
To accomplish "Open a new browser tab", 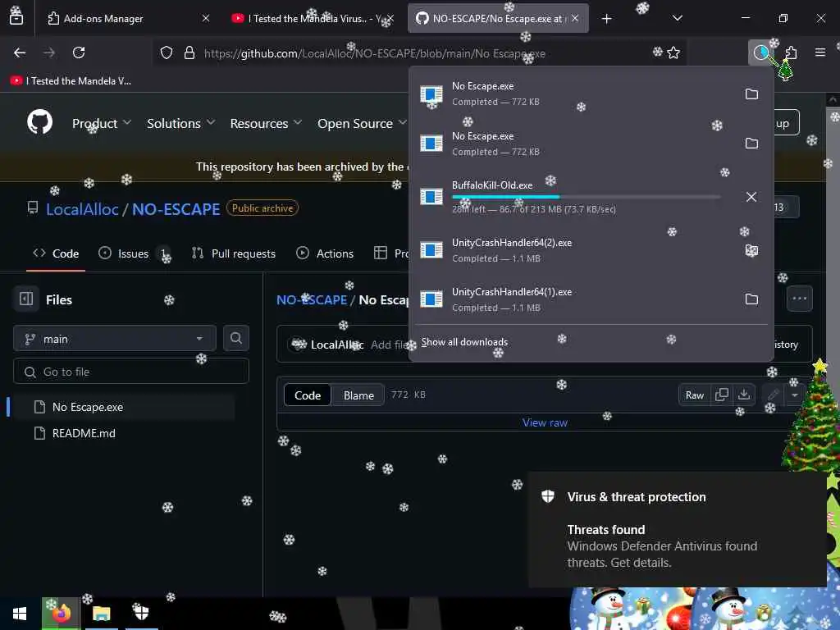I will click(606, 19).
